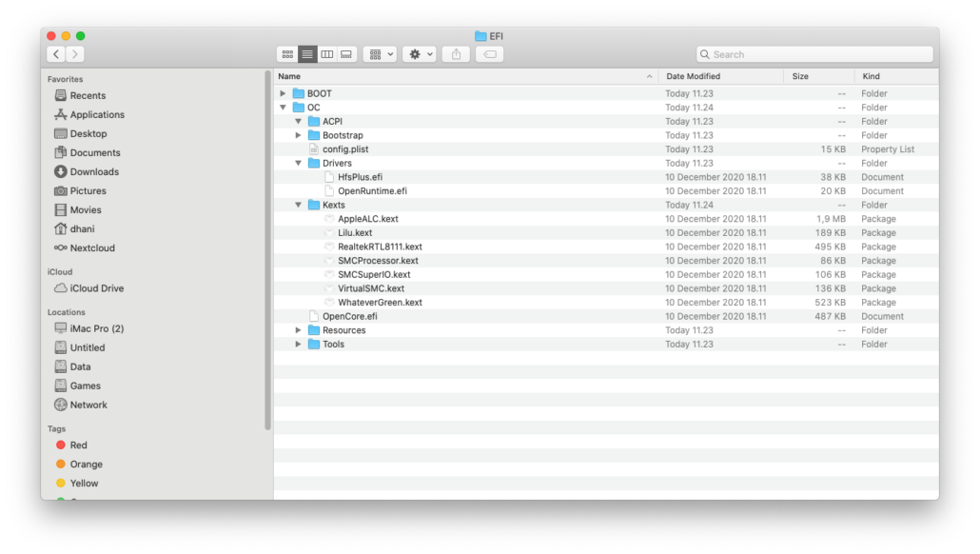Switch to column view in toolbar

coord(327,54)
